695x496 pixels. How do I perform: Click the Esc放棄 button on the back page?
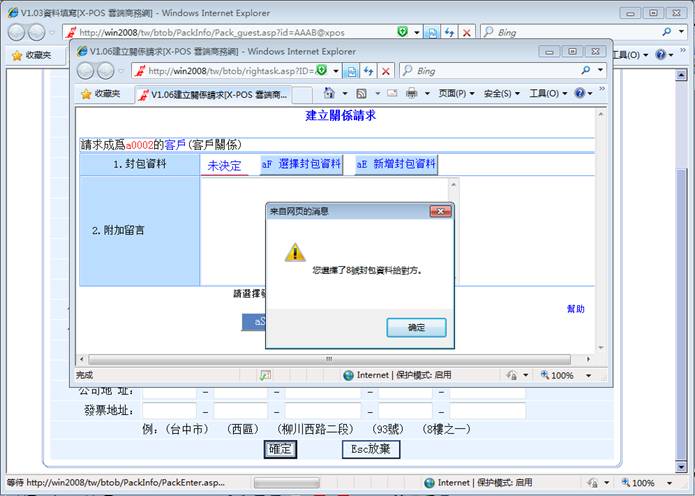[371, 449]
